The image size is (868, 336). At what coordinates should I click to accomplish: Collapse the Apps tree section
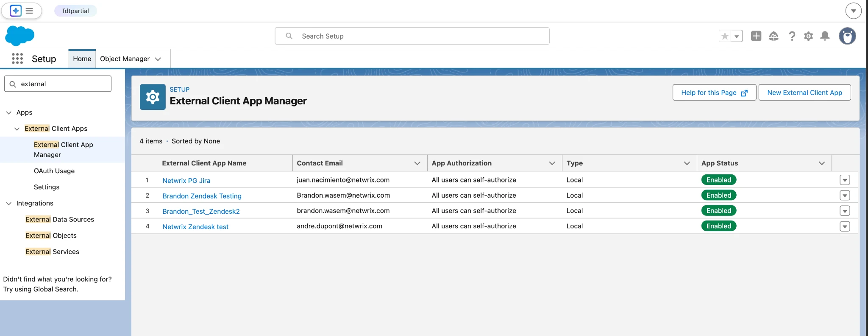(8, 112)
